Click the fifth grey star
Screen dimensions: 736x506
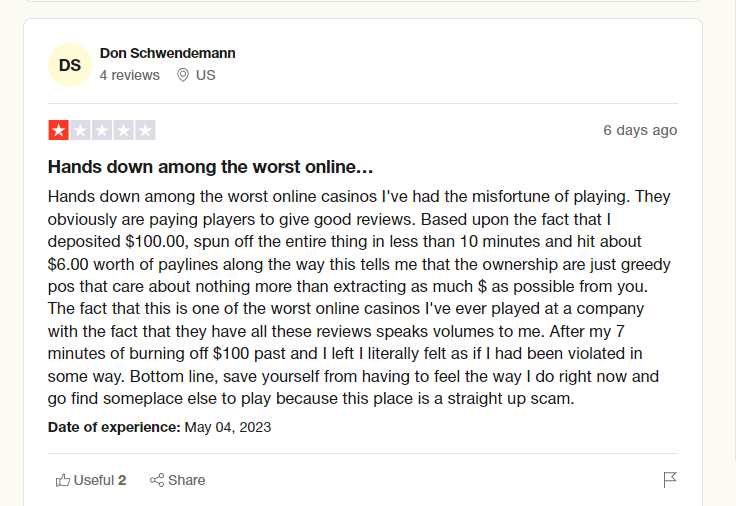(145, 130)
